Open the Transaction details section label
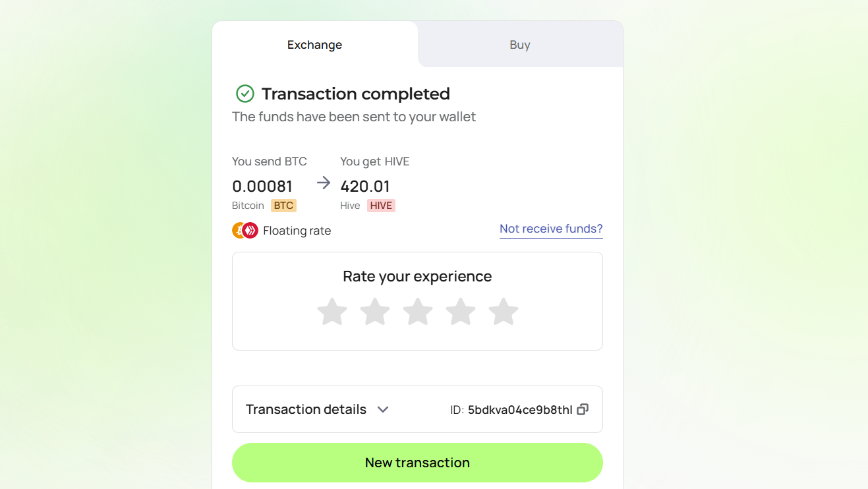 306,409
